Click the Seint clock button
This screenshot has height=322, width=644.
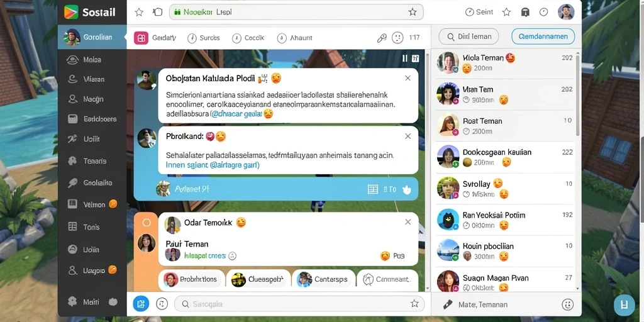click(479, 13)
